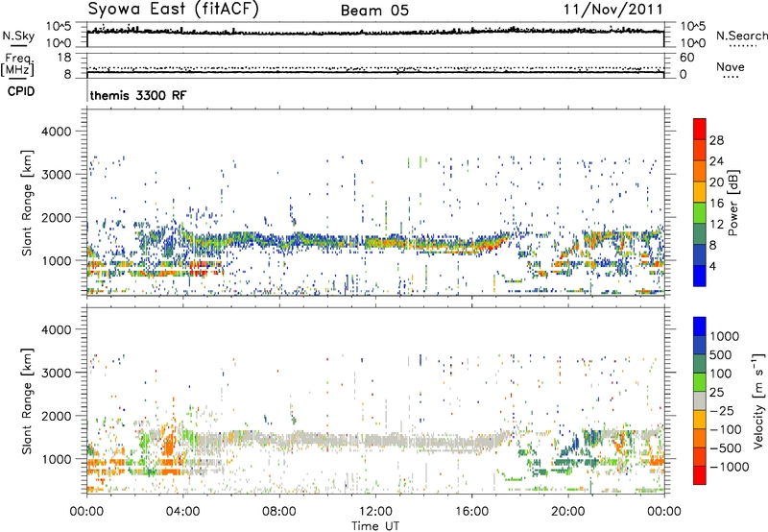Click the '24' power colorbar label
768x532 pixels.
[x=716, y=161]
